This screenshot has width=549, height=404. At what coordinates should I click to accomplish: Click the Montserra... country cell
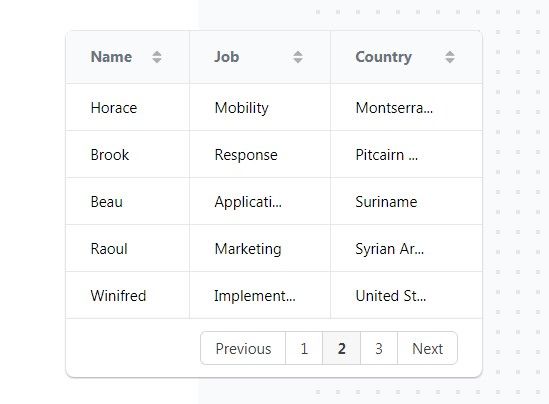(x=406, y=107)
